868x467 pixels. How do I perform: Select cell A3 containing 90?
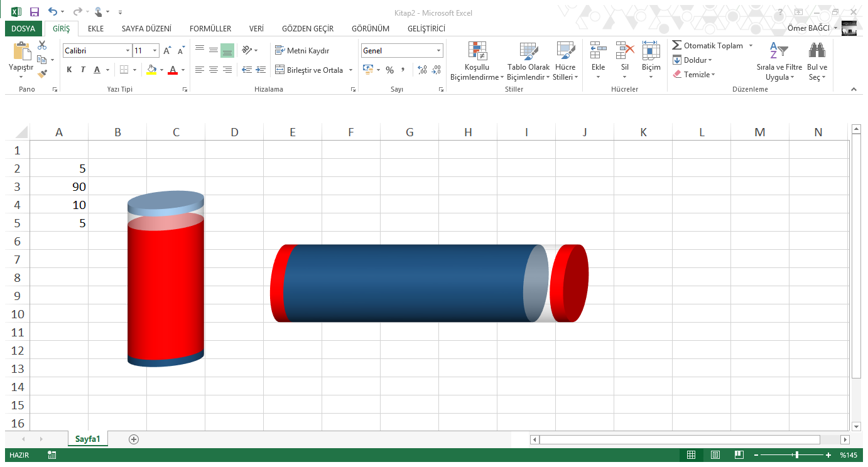pyautogui.click(x=59, y=187)
